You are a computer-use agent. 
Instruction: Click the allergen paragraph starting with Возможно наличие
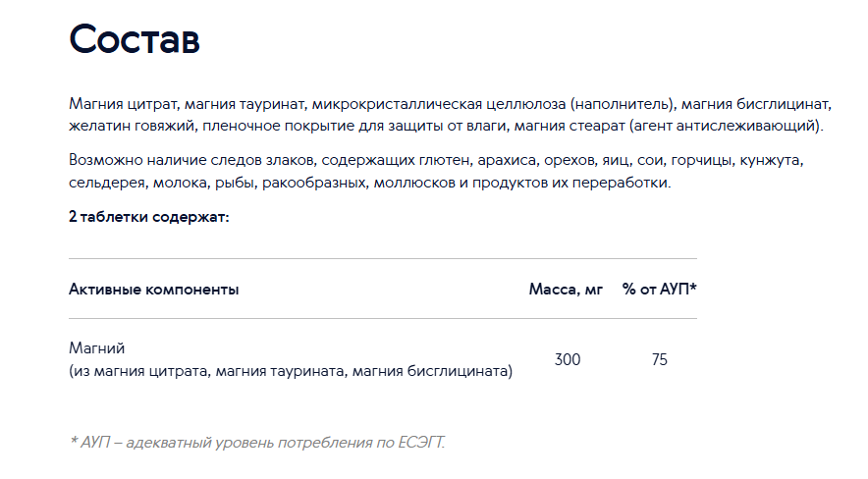click(x=436, y=171)
